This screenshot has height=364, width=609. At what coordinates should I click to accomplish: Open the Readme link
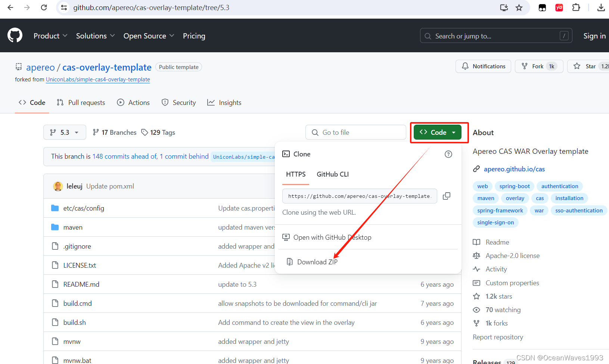tap(497, 242)
